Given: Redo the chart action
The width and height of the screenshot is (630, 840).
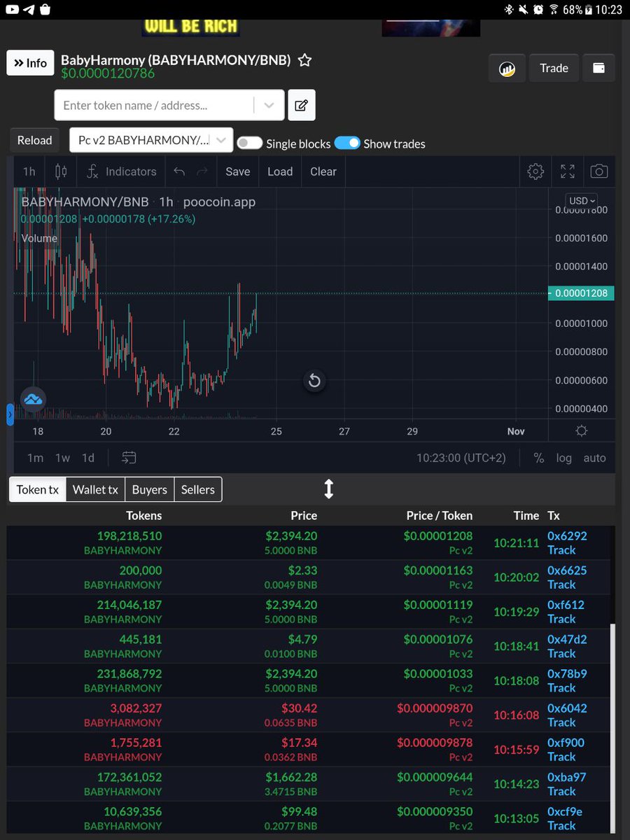Looking at the screenshot, I should pyautogui.click(x=202, y=171).
